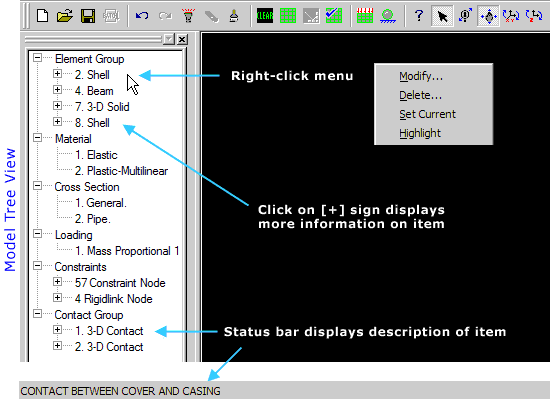Screen dimensions: 550x400
Task: Expand the 7. 3-D Solid item
Action: pos(57,106)
